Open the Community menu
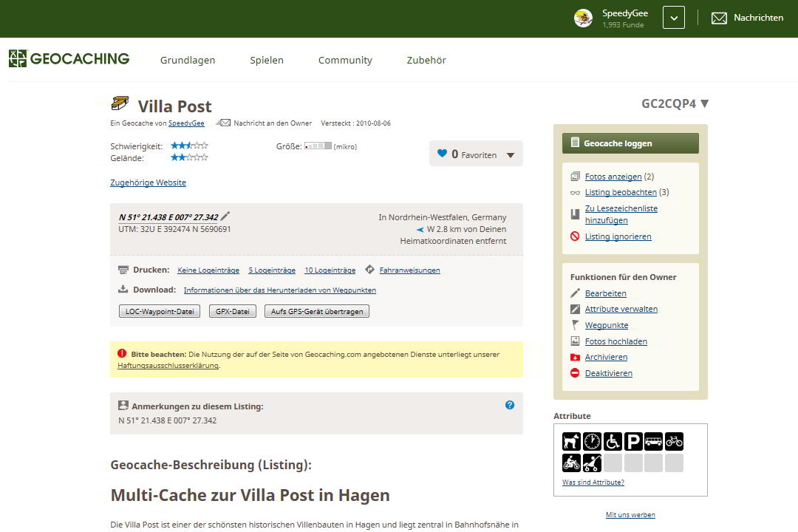 click(345, 60)
